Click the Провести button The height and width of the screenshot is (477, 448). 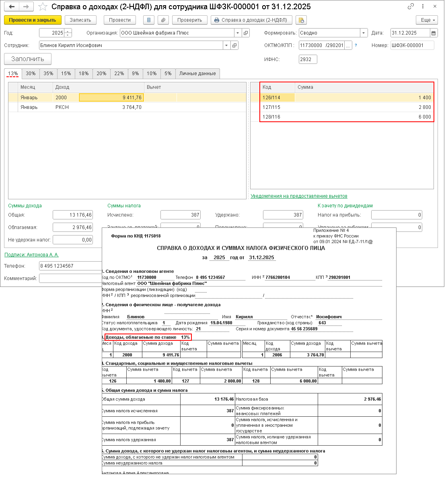[119, 20]
